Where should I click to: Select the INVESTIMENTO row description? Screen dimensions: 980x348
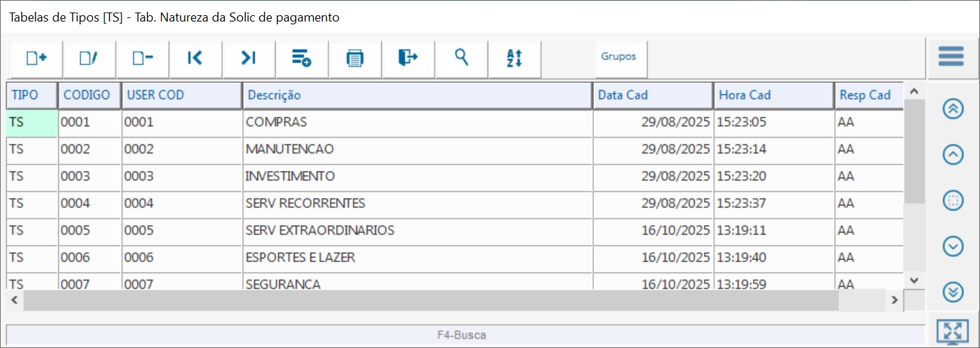(x=290, y=176)
